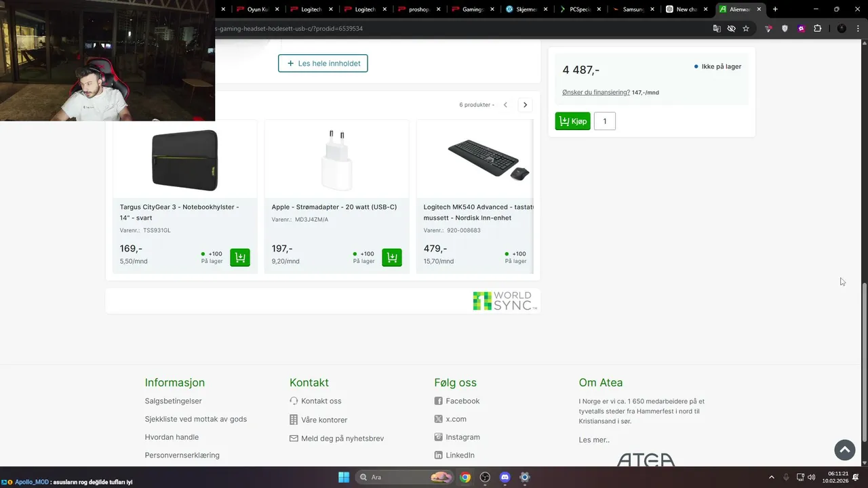Click the green Kjøp button
This screenshot has height=488, width=868.
pos(573,121)
